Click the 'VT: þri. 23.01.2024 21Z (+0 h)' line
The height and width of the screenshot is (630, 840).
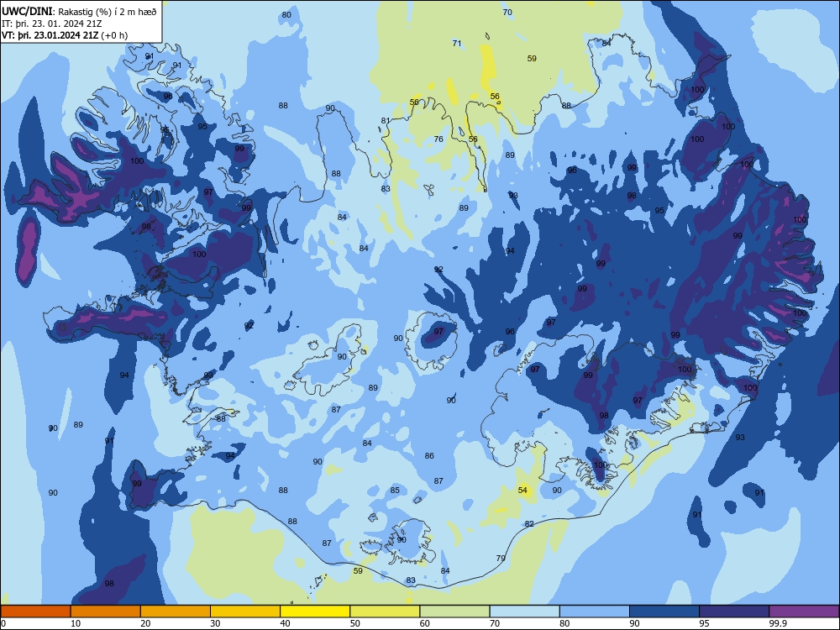point(65,35)
